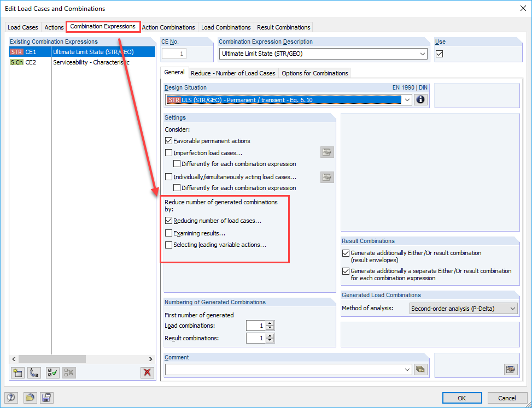
Task: Toggle separate Either/Or result combination per expression
Action: pyautogui.click(x=346, y=271)
